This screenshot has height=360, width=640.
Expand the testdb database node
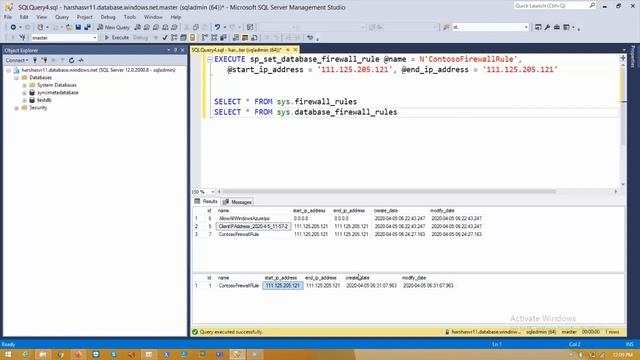pyautogui.click(x=24, y=100)
